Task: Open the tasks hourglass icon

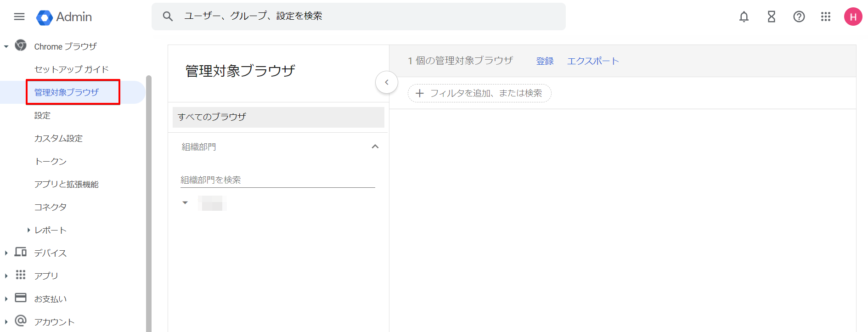Action: click(x=771, y=17)
